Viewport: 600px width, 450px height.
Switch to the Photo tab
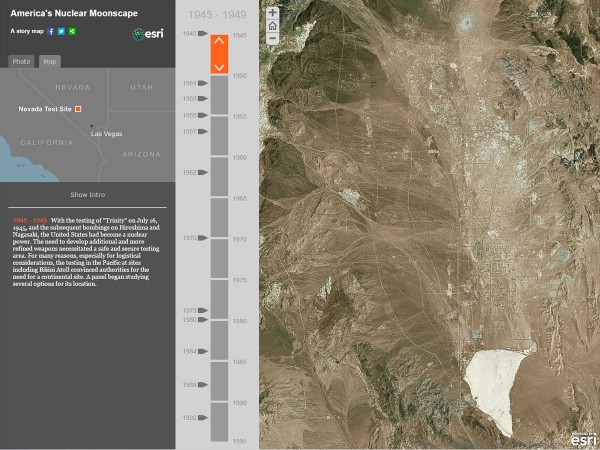21,62
